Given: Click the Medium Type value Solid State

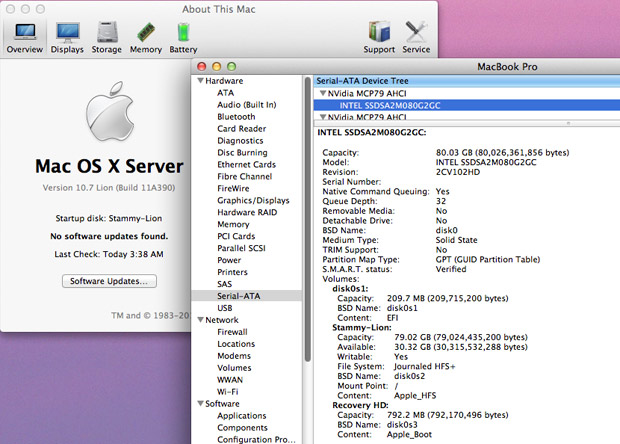Looking at the screenshot, I should pyautogui.click(x=456, y=240).
